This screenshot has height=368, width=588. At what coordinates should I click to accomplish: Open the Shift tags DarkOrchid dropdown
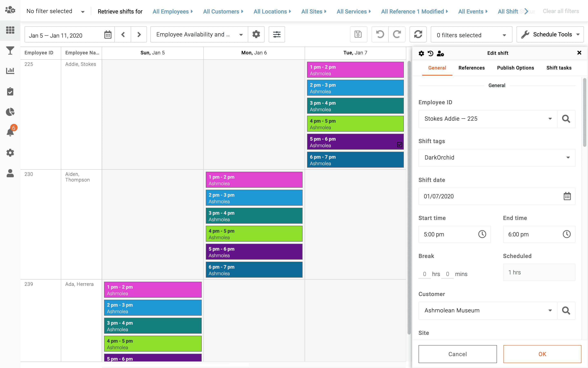[497, 157]
